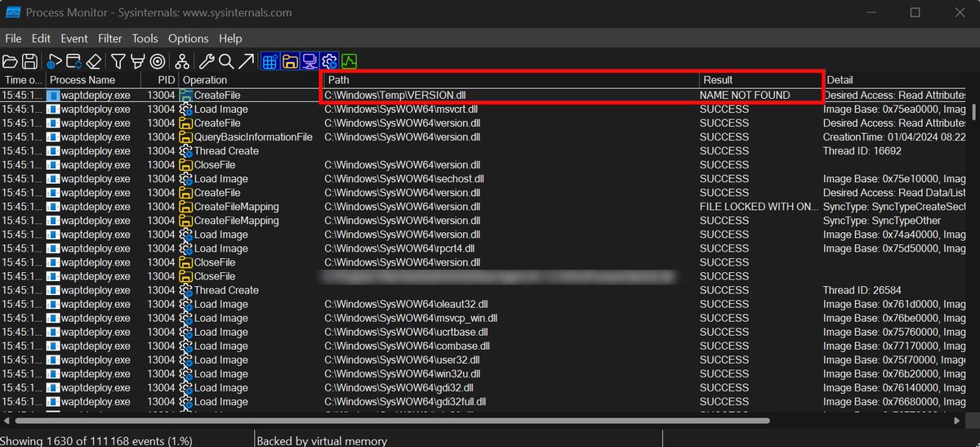980x447 pixels.
Task: Click the Backed by virtual memory status
Action: tap(322, 440)
